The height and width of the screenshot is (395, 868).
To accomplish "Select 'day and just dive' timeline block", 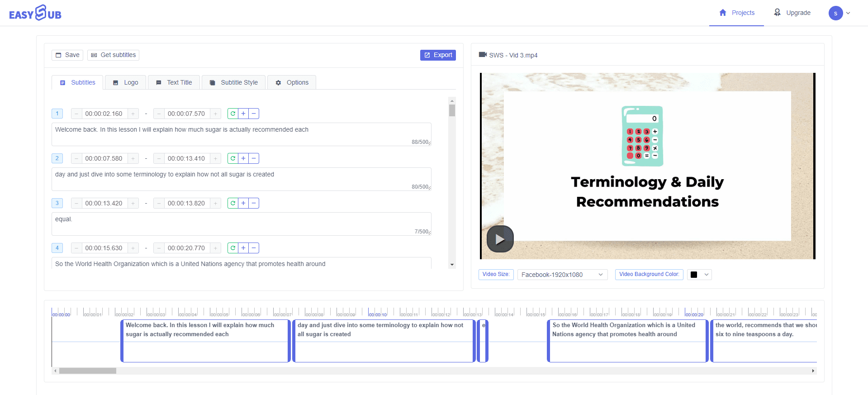I will [384, 341].
